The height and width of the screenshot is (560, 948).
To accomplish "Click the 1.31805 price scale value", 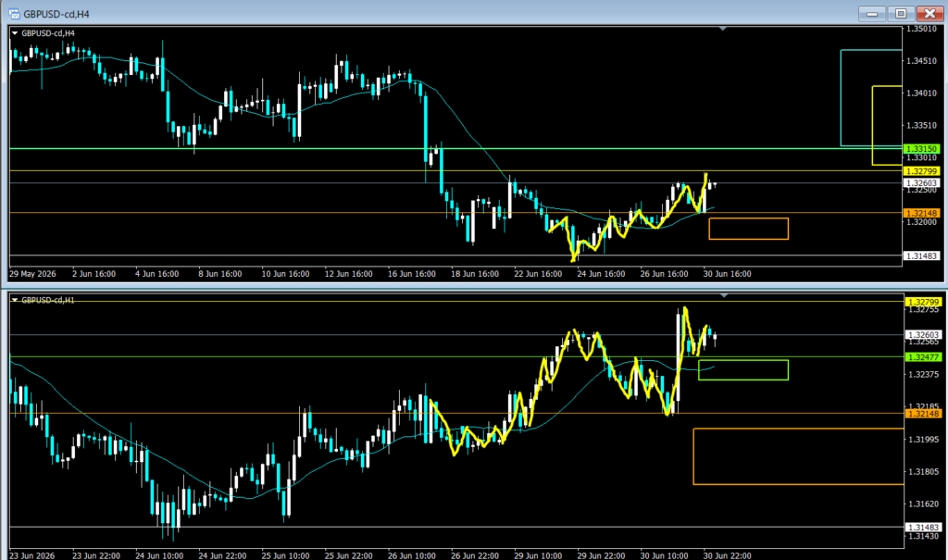I will click(x=924, y=471).
